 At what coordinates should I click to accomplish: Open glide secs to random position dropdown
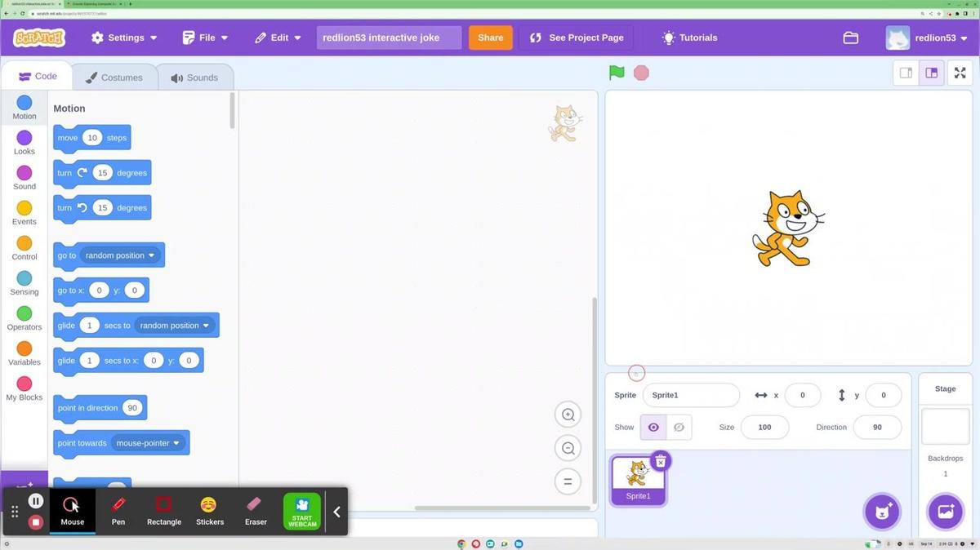175,326
